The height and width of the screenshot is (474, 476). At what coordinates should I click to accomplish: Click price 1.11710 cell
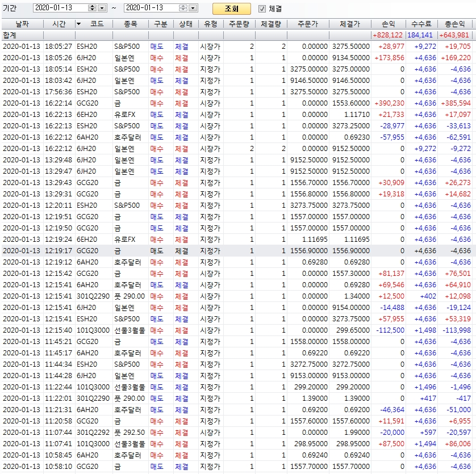click(357, 115)
